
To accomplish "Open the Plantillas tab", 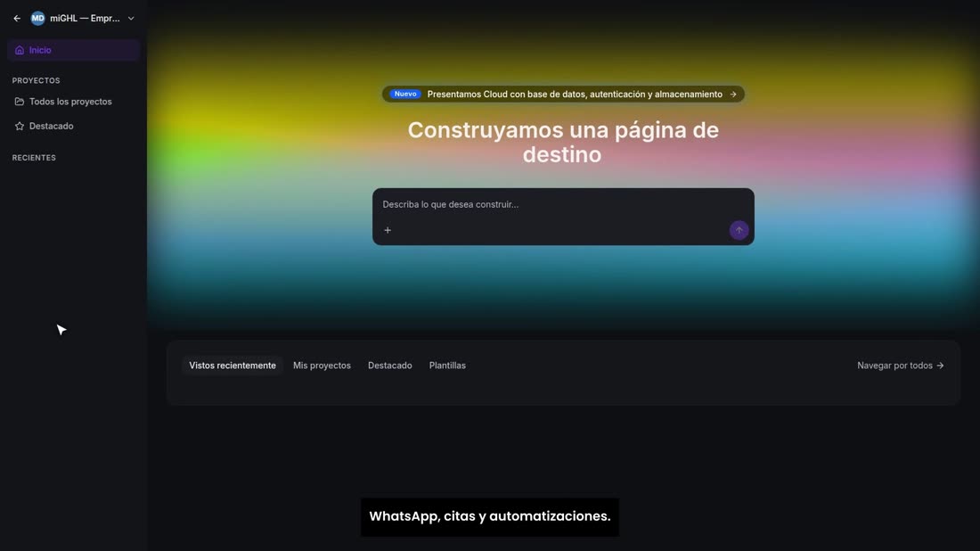I will 447,366.
